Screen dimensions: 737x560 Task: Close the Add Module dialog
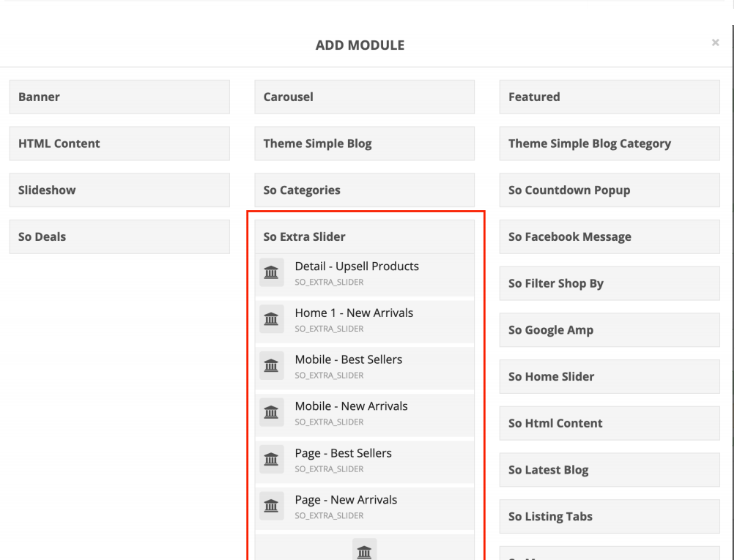coord(715,43)
